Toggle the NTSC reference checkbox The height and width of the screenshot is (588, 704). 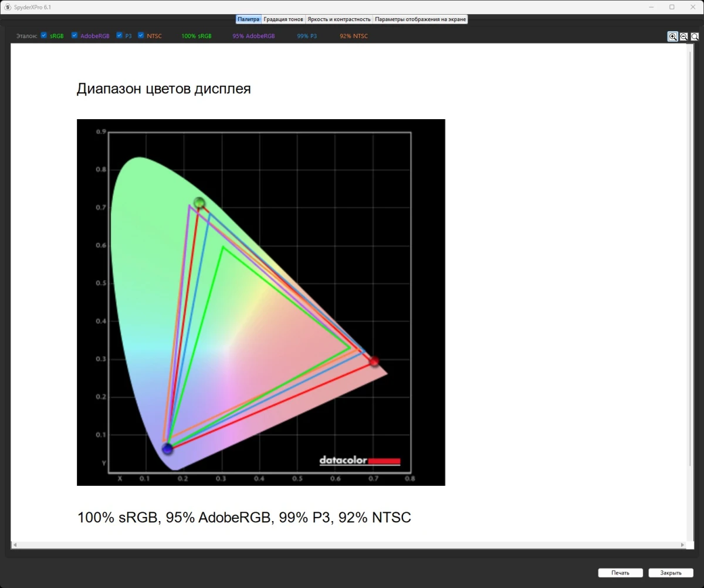tap(141, 35)
